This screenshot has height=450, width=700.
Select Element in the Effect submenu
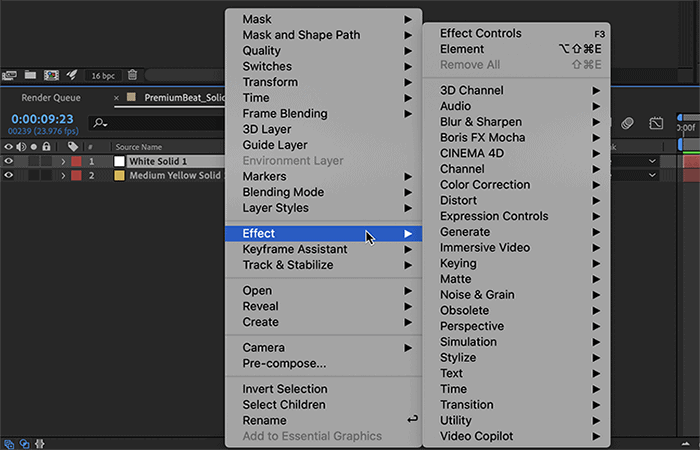point(517,49)
